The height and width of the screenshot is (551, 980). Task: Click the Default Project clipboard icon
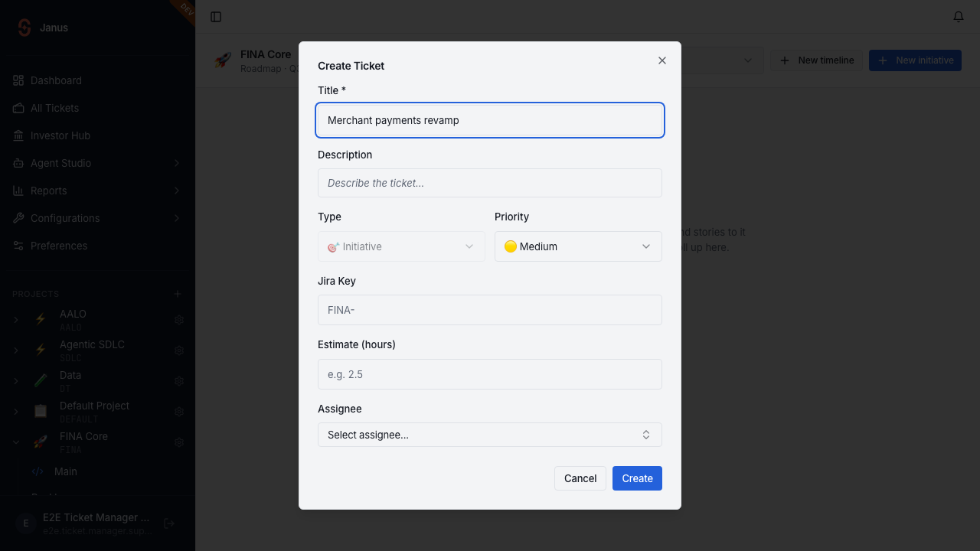[41, 412]
